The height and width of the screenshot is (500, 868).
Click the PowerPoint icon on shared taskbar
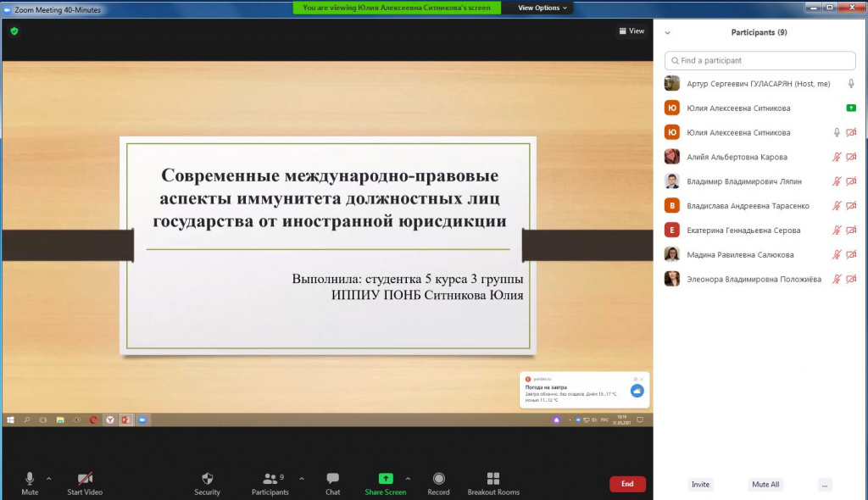[125, 419]
